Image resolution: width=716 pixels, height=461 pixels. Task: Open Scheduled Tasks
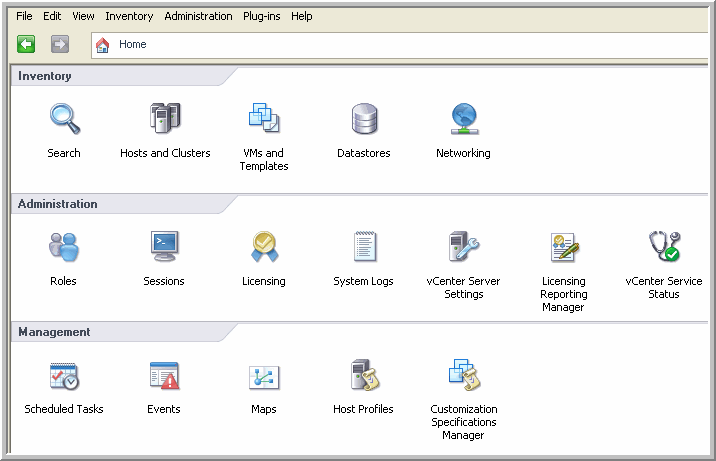click(x=64, y=376)
